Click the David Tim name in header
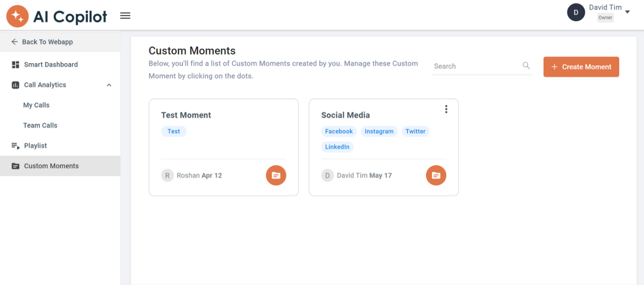 pos(605,7)
